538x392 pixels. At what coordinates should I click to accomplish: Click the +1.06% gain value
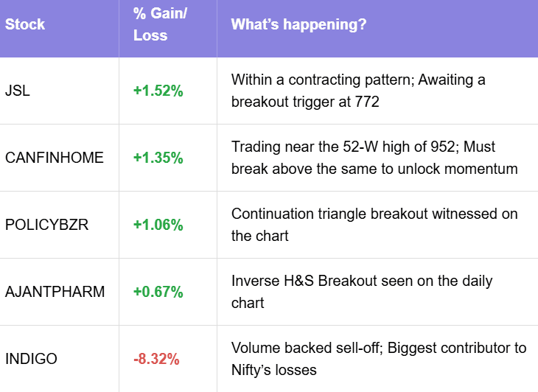point(158,225)
